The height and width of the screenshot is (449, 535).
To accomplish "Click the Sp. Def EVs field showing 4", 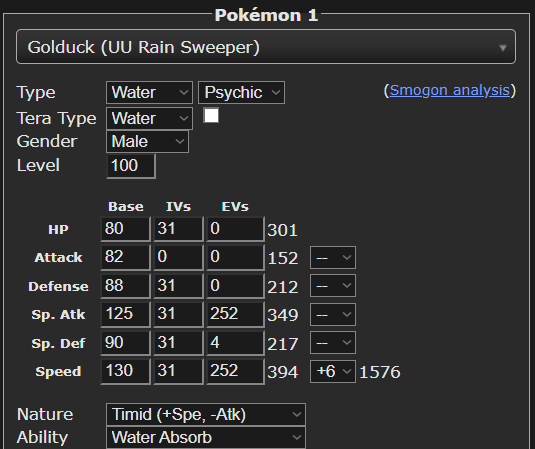I will pyautogui.click(x=235, y=343).
